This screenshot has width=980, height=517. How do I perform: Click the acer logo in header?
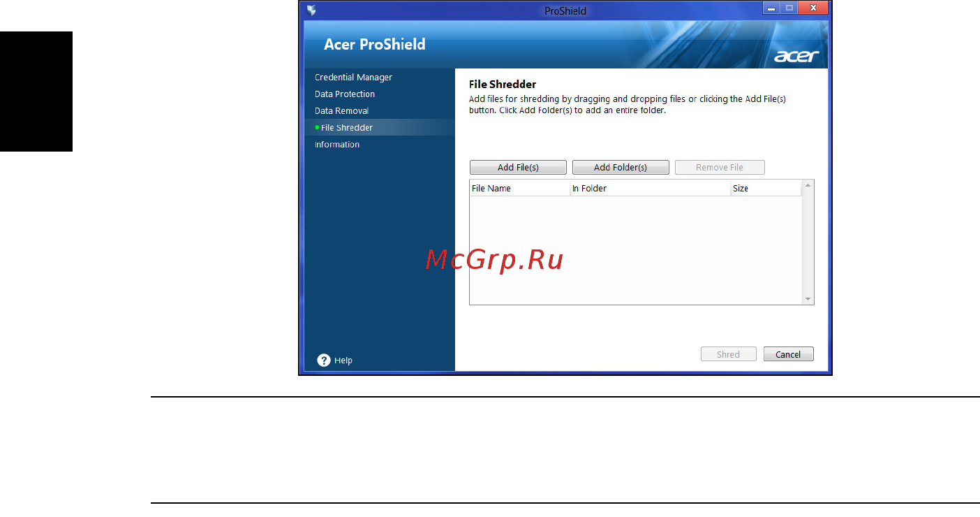pyautogui.click(x=796, y=56)
